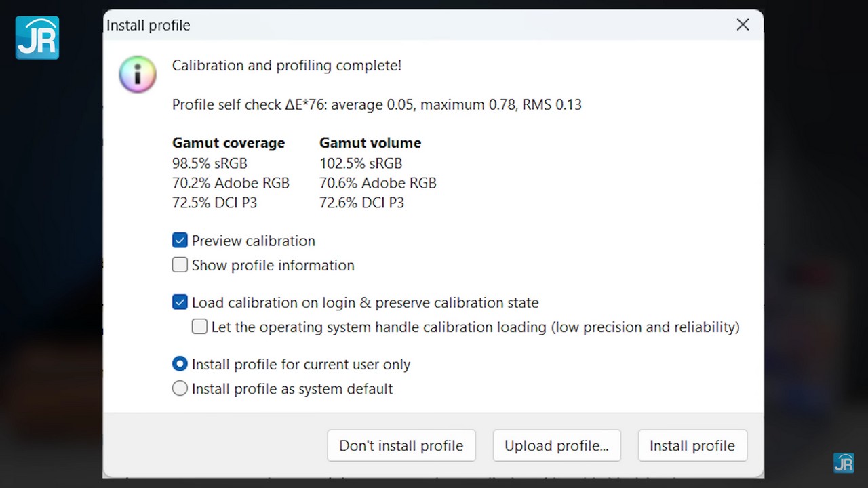This screenshot has height=488, width=868.
Task: Click the small JR watermark at bottom-right
Action: (844, 462)
